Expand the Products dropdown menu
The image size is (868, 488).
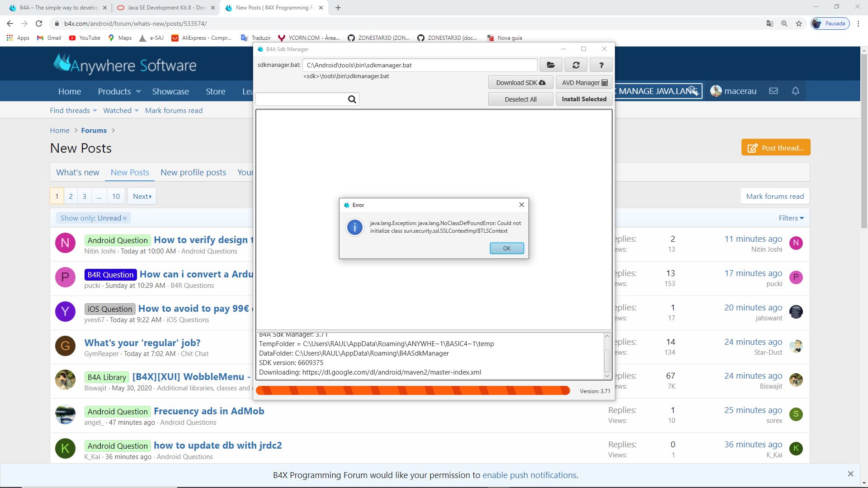[x=138, y=91]
